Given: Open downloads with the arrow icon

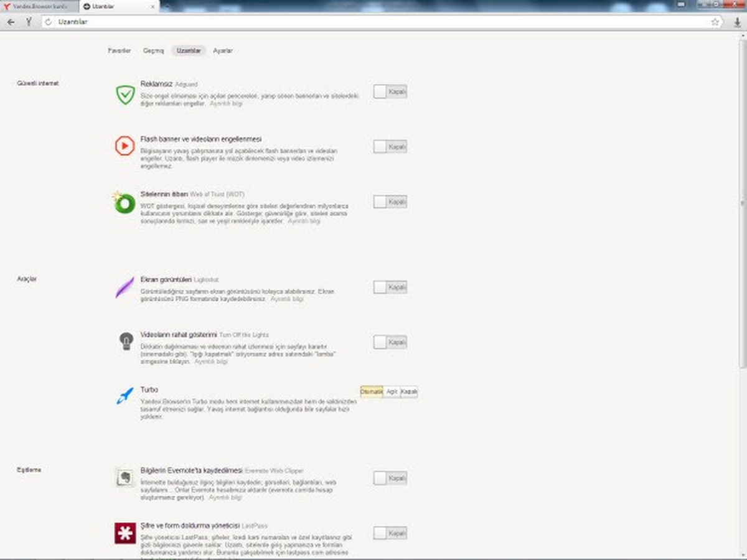Looking at the screenshot, I should [x=737, y=22].
